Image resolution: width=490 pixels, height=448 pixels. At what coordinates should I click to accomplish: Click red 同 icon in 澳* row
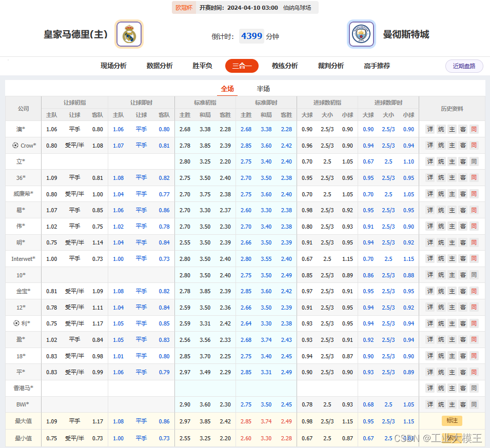pos(474,129)
